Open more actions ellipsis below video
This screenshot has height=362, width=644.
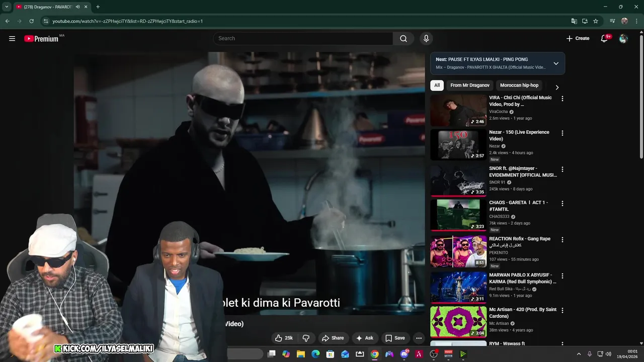tap(419, 338)
